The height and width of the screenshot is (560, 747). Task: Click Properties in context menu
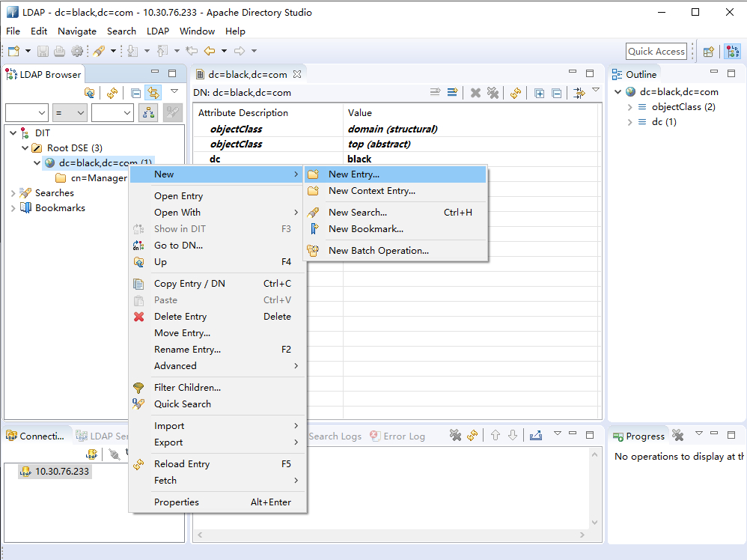[x=218, y=502]
